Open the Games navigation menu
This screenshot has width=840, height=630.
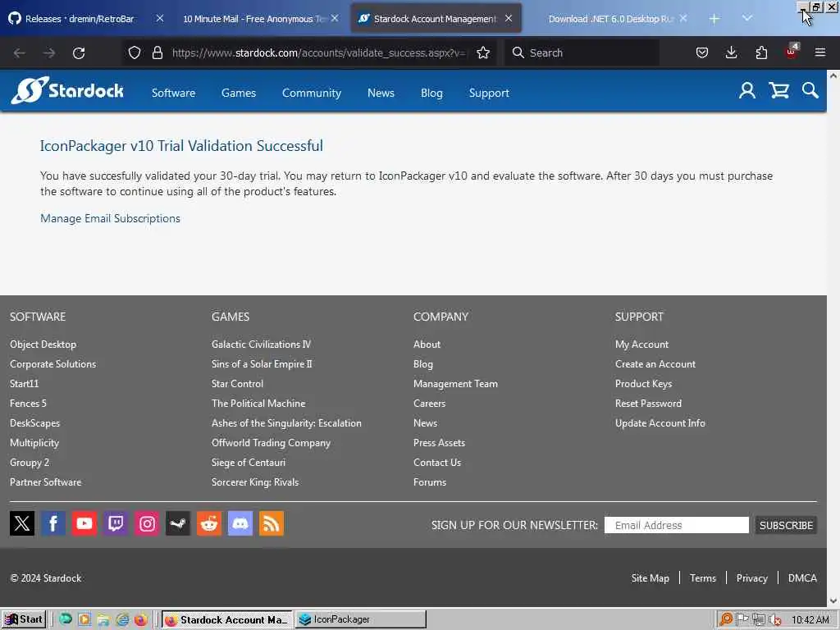[239, 93]
